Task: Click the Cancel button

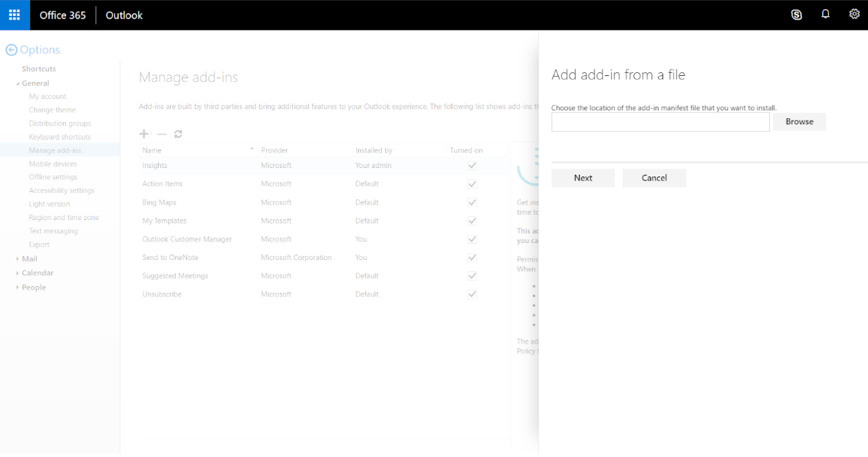Action: click(654, 178)
